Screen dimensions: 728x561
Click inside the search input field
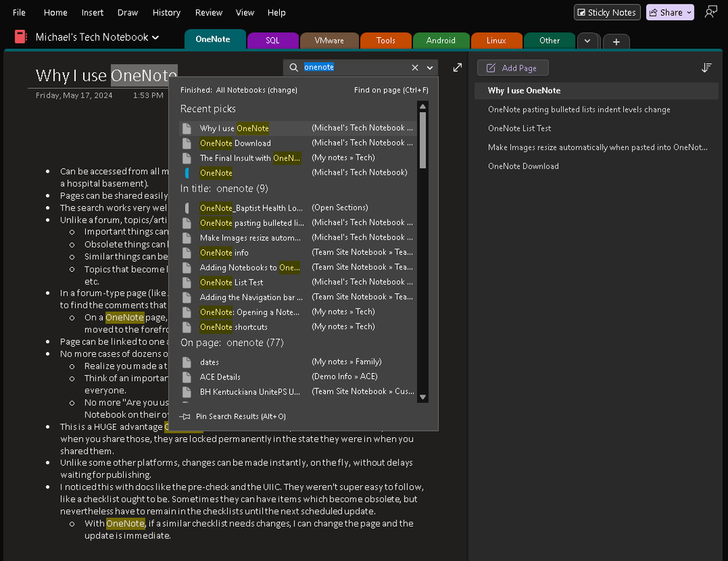pos(355,67)
